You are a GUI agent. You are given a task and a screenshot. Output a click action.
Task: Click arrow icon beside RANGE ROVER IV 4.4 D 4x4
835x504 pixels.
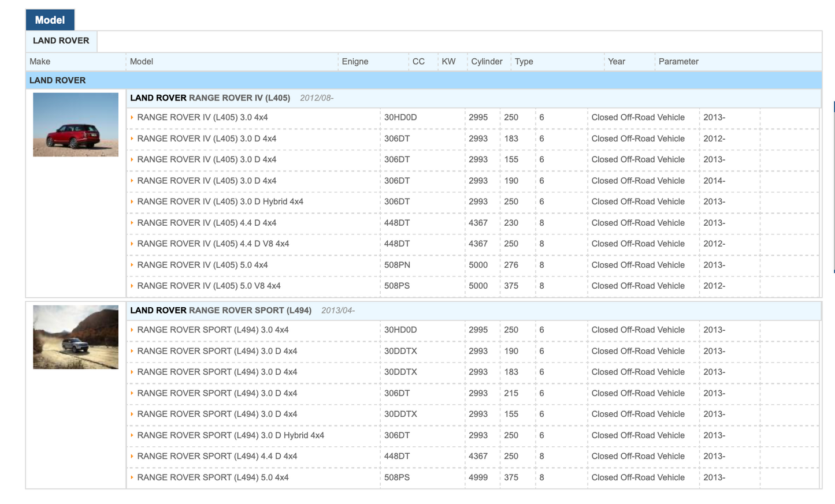[132, 223]
